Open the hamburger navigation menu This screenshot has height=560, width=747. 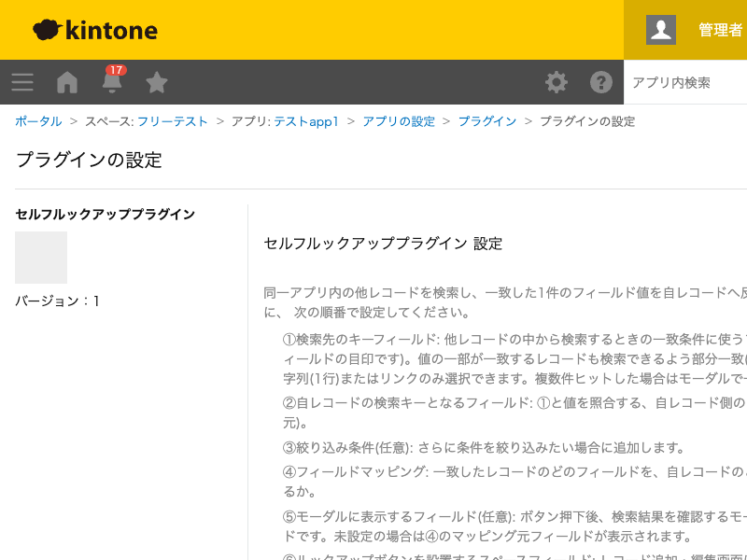(22, 82)
